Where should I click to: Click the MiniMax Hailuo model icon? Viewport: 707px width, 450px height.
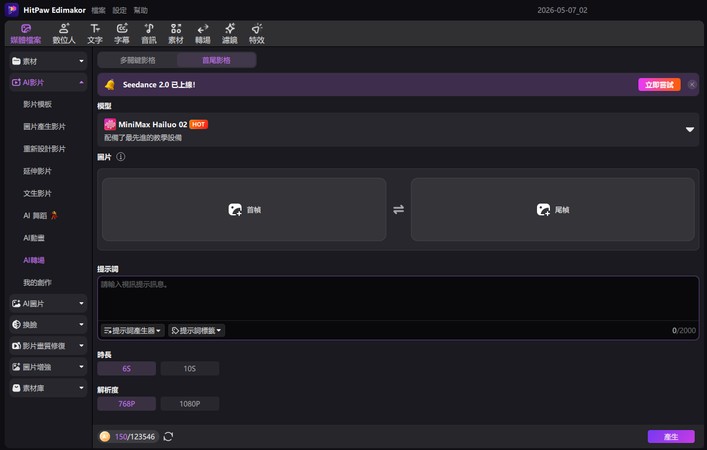110,124
